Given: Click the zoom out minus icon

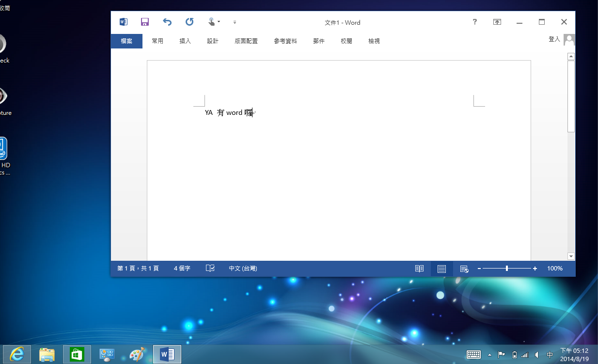Looking at the screenshot, I should pyautogui.click(x=479, y=269).
